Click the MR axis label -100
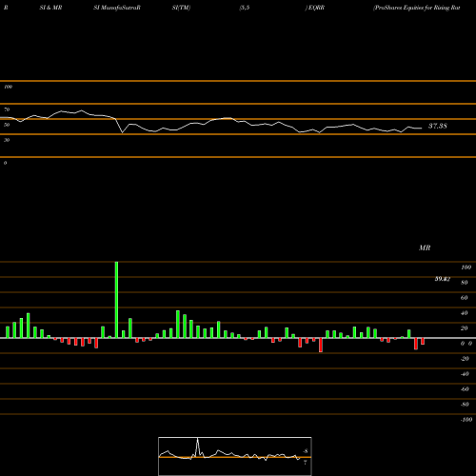Image resolution: width=476 pixels, height=476 pixels. [466, 420]
